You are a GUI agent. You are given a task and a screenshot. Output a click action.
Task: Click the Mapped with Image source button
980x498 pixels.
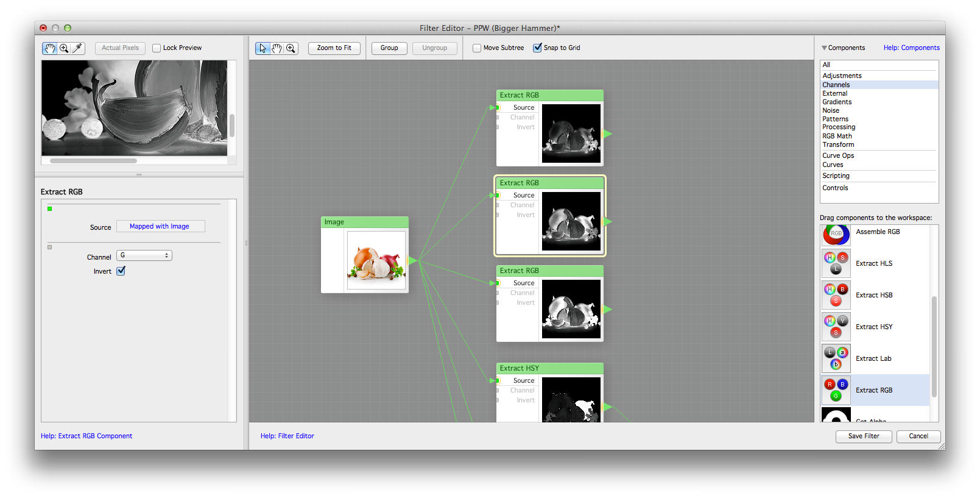click(x=160, y=226)
